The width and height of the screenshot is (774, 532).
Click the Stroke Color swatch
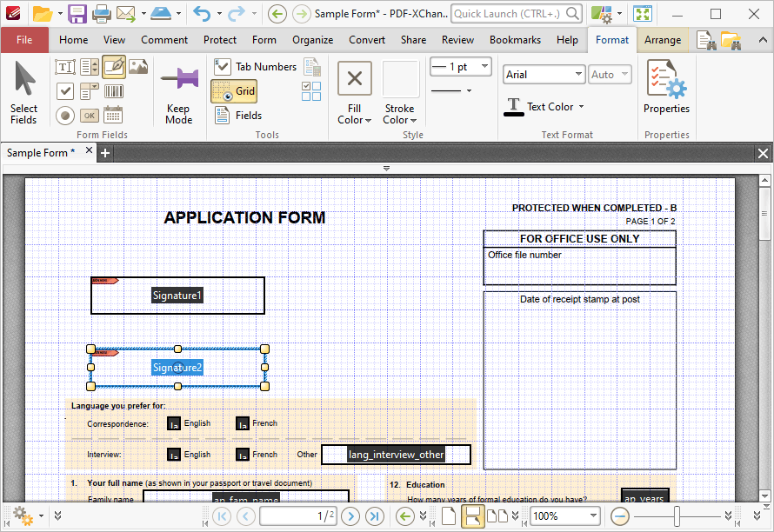click(400, 78)
